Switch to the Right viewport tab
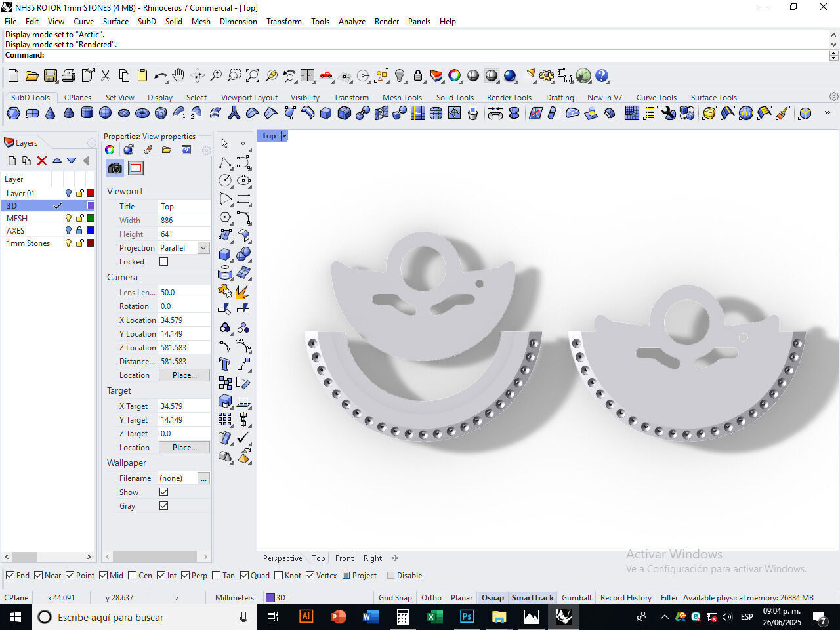The height and width of the screenshot is (630, 840). pos(372,558)
